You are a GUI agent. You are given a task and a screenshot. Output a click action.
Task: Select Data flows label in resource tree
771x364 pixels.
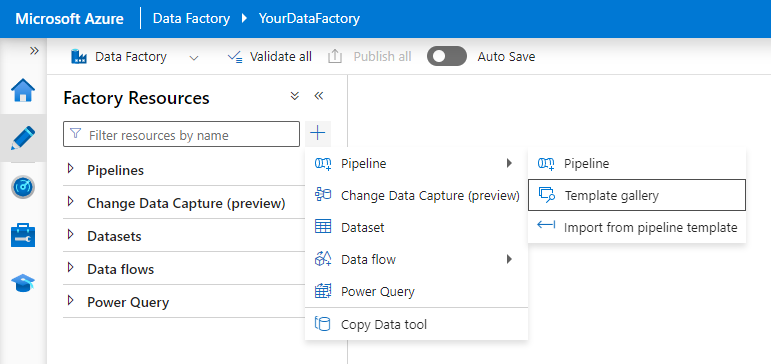(120, 269)
